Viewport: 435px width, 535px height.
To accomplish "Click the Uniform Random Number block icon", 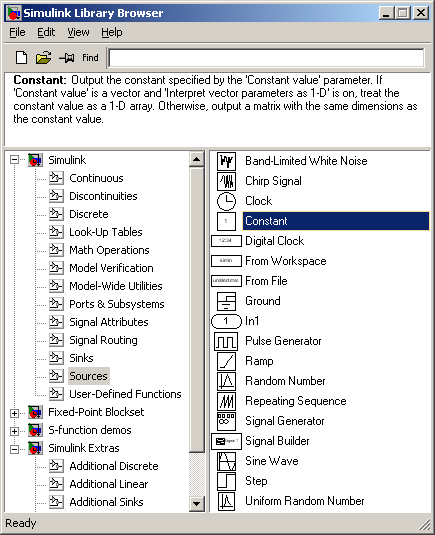I will tap(226, 501).
